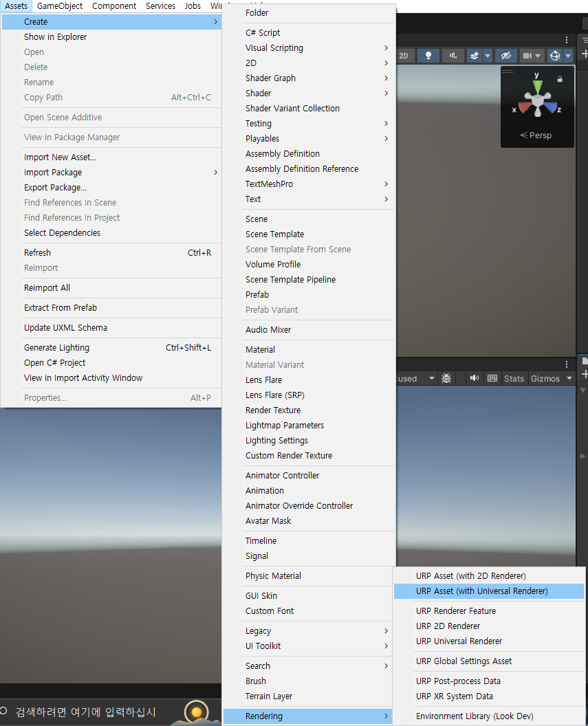Toggle scene effects (skybox/fx) icon
This screenshot has width=588, height=726.
474,56
